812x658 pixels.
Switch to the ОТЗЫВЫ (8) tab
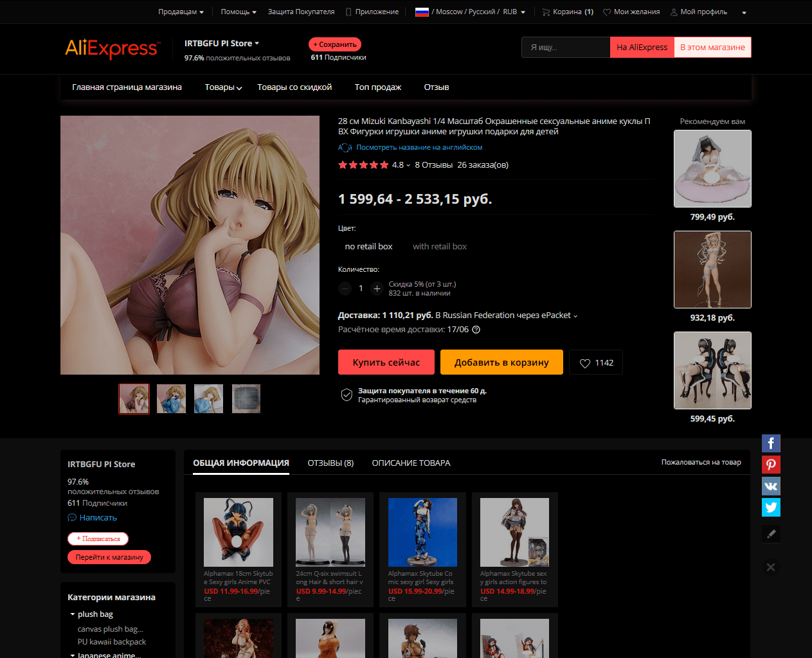[x=330, y=462]
